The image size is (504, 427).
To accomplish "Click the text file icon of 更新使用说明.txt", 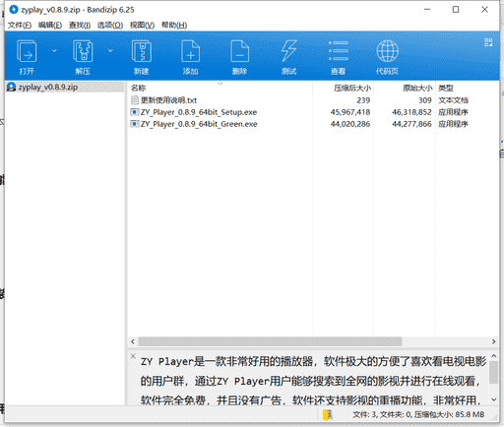I will 135,100.
